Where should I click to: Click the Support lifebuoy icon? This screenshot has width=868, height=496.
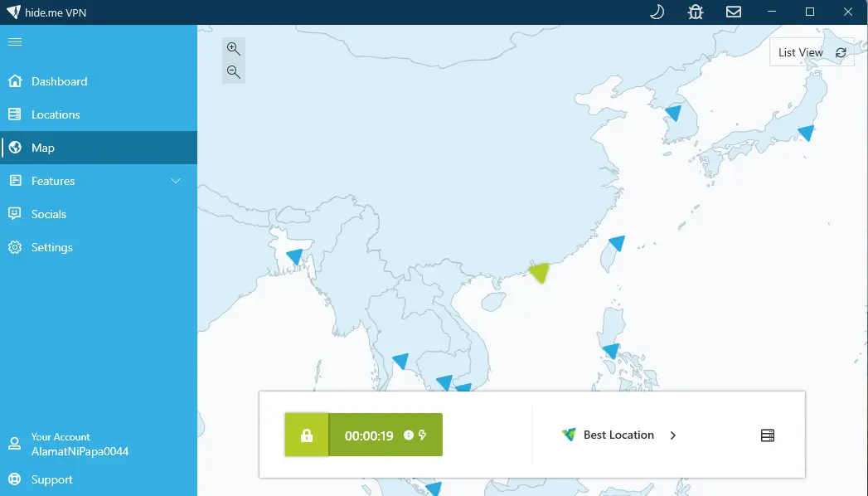tap(15, 479)
